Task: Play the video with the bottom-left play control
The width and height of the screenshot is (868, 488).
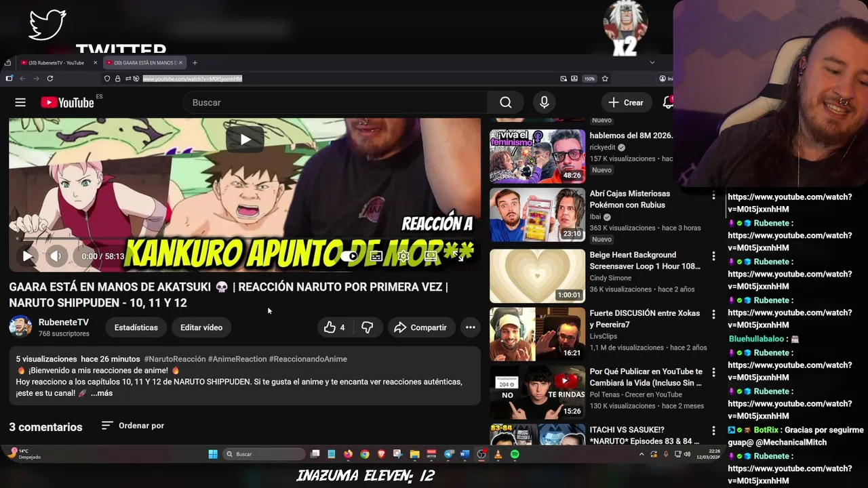Action: 27,256
